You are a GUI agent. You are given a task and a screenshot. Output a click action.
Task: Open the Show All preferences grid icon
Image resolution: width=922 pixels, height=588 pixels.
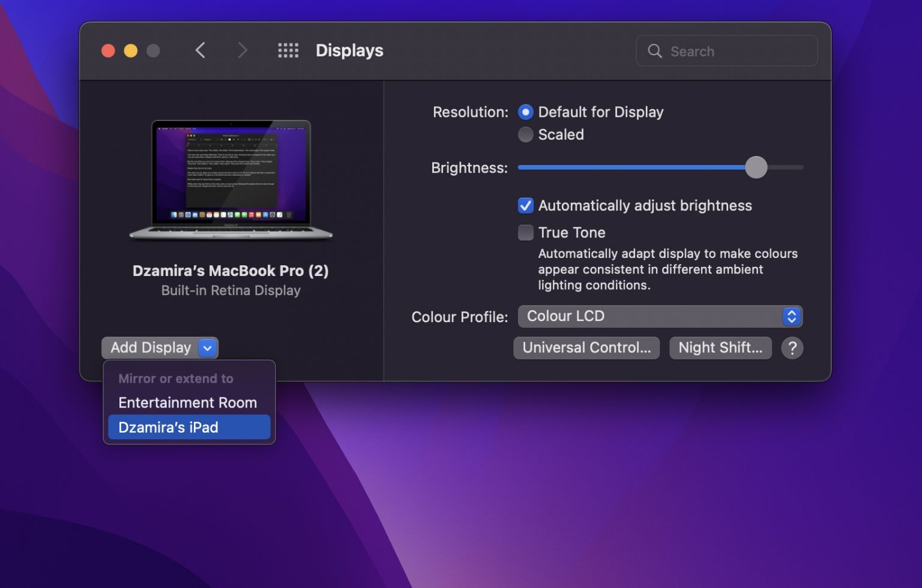(288, 50)
